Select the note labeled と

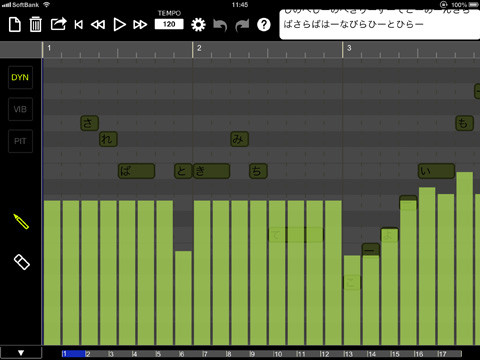tap(183, 171)
